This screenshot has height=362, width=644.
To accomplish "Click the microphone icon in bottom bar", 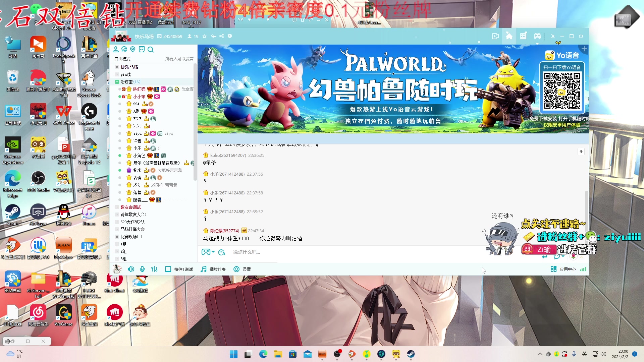I will [142, 269].
